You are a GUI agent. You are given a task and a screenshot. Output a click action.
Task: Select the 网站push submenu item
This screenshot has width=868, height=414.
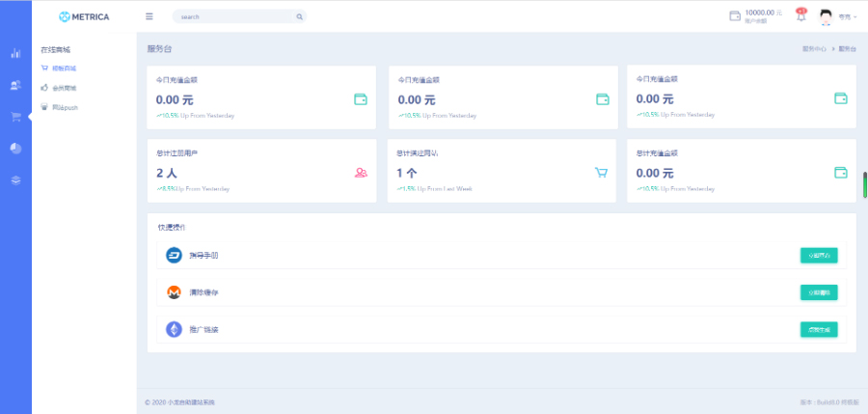64,107
